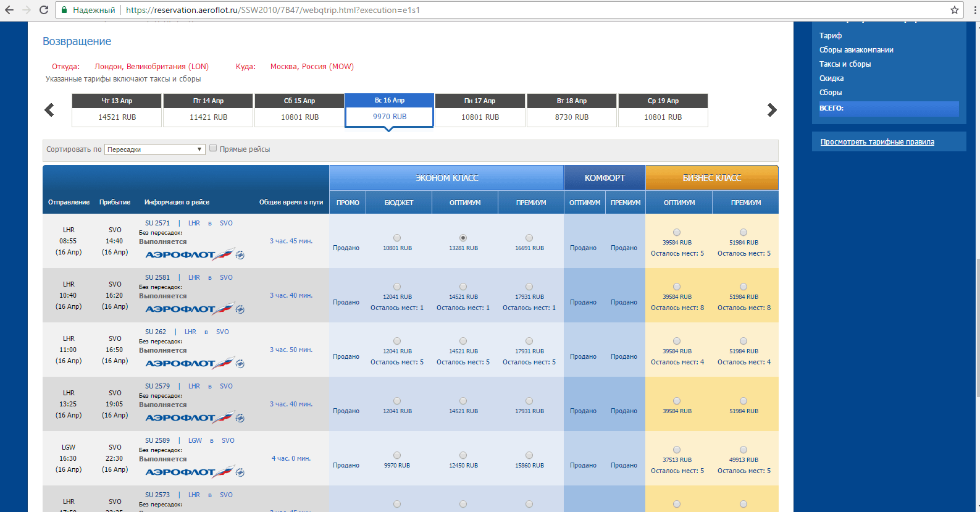The width and height of the screenshot is (980, 512).
Task: Choose the Ср 19 Апр date tab
Action: pos(663,110)
